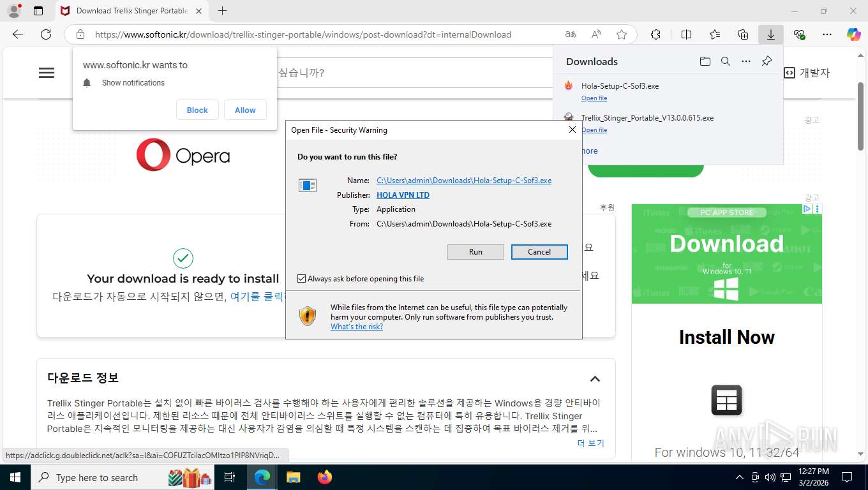Open the notification center icon
The height and width of the screenshot is (490, 868).
[847, 477]
